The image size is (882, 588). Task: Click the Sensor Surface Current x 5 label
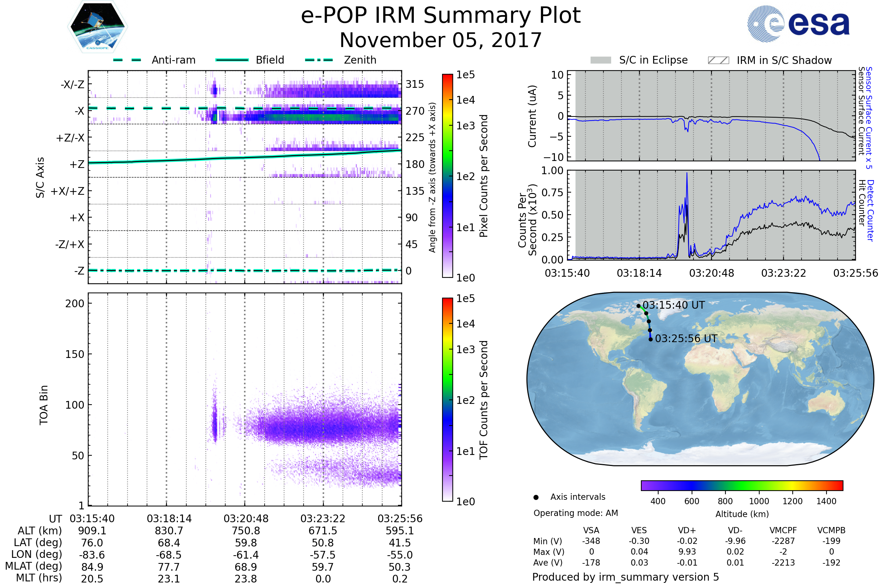pyautogui.click(x=869, y=118)
